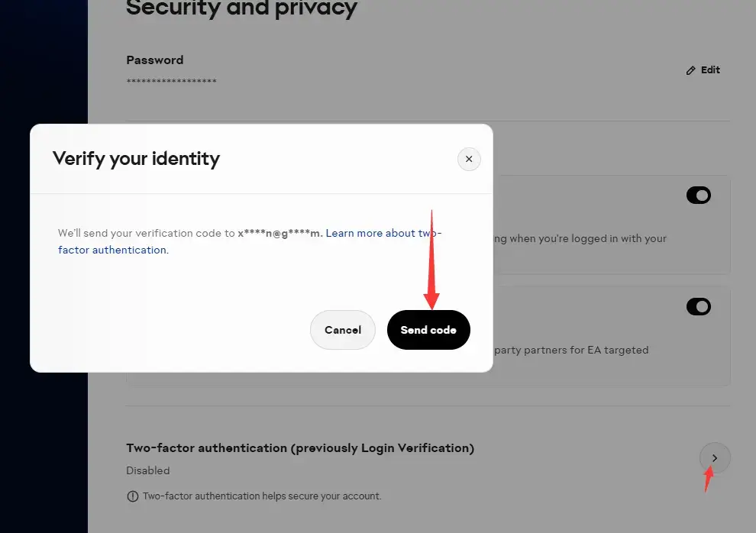756x533 pixels.
Task: Click the masked email address in the dialog
Action: click(280, 234)
